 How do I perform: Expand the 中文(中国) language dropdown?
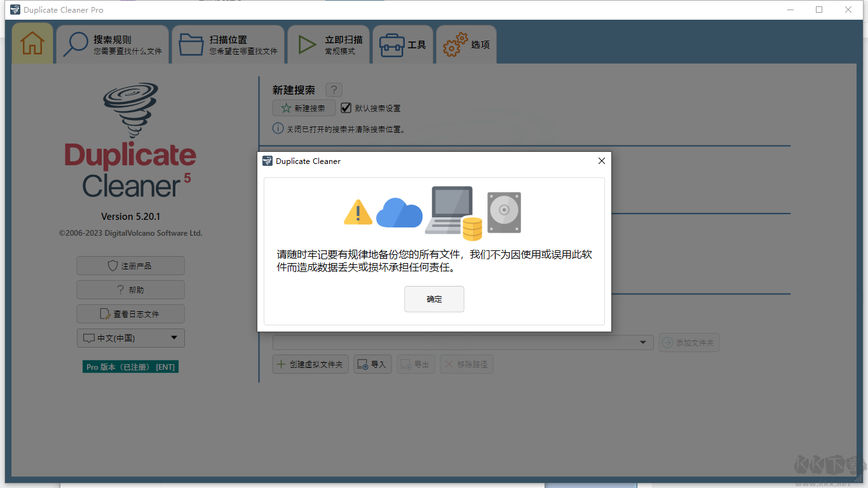tap(130, 338)
